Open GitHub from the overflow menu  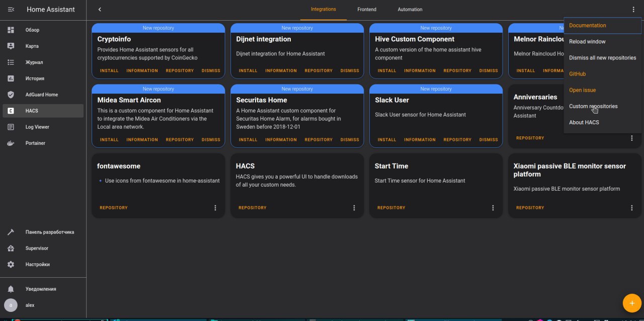[603, 74]
